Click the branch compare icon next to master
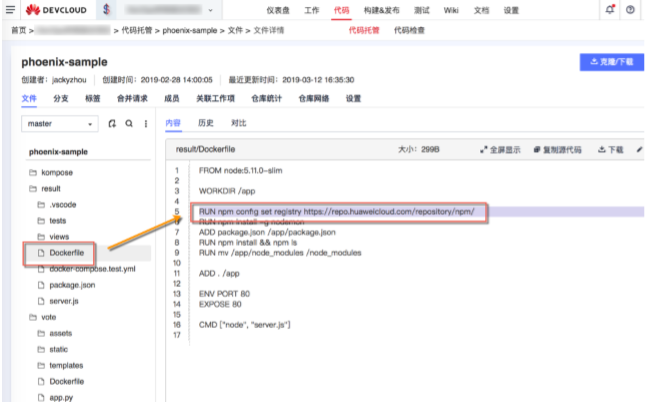The height and width of the screenshot is (402, 647). (112, 123)
